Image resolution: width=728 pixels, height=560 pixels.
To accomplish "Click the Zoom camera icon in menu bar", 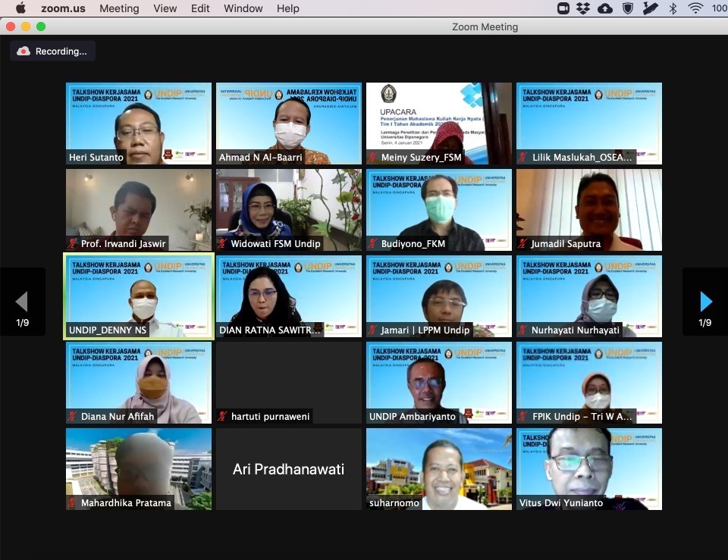I will (x=563, y=8).
